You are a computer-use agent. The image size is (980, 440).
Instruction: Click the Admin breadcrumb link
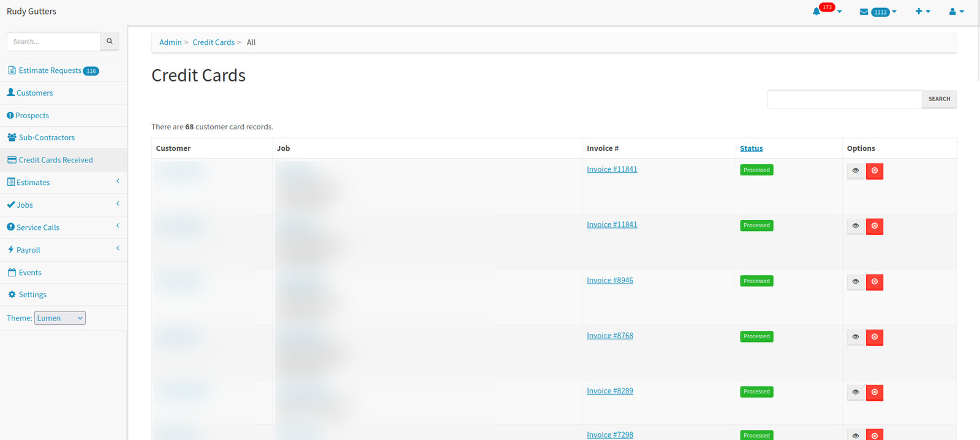click(170, 42)
